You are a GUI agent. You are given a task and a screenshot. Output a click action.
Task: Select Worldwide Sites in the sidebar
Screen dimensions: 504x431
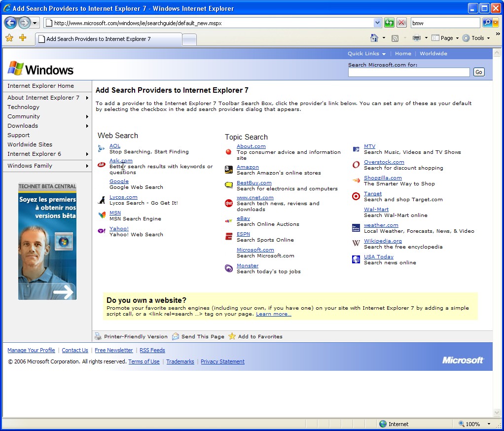(x=30, y=144)
